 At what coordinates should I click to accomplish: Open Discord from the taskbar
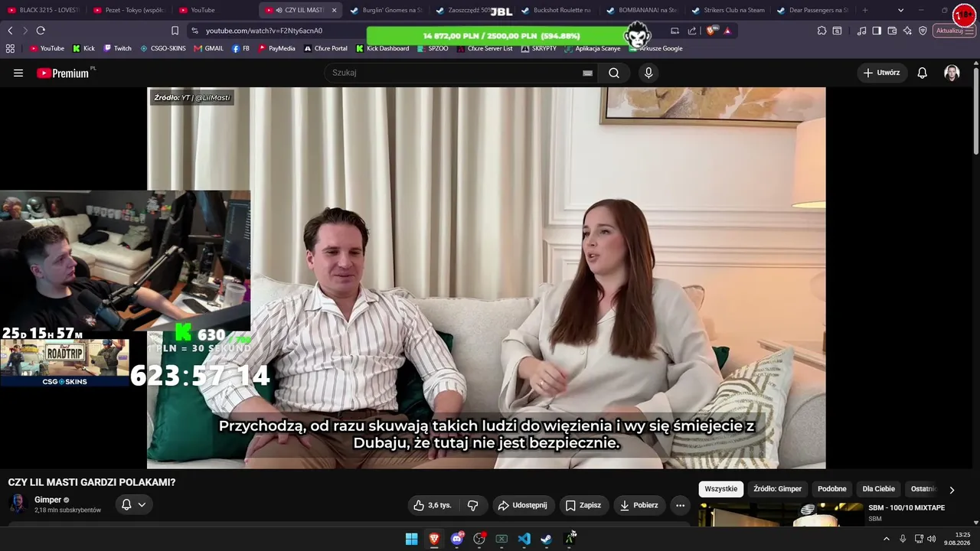[x=457, y=539]
